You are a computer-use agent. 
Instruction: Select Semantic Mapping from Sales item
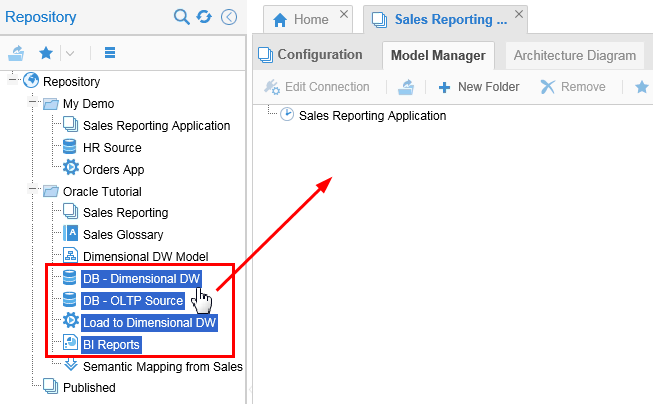pyautogui.click(x=163, y=367)
